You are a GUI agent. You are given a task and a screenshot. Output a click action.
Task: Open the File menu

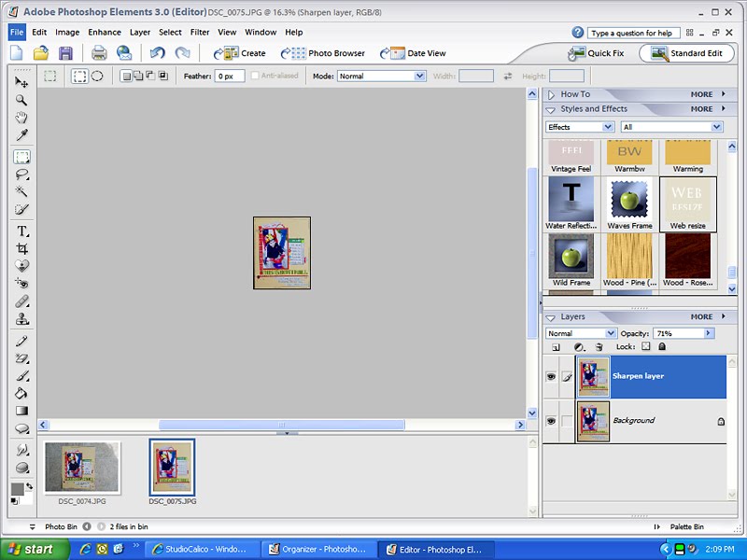pyautogui.click(x=17, y=33)
